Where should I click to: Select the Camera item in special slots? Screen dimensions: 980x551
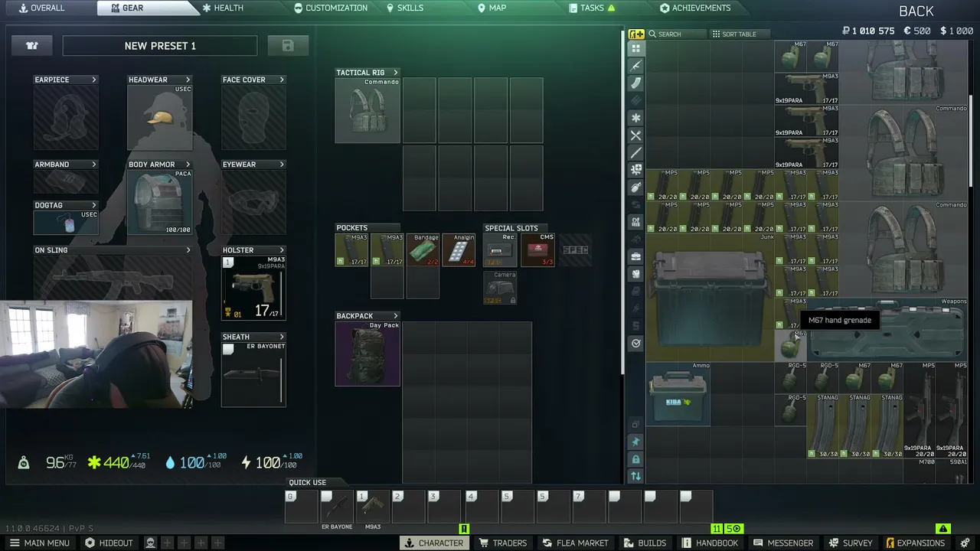tap(500, 288)
